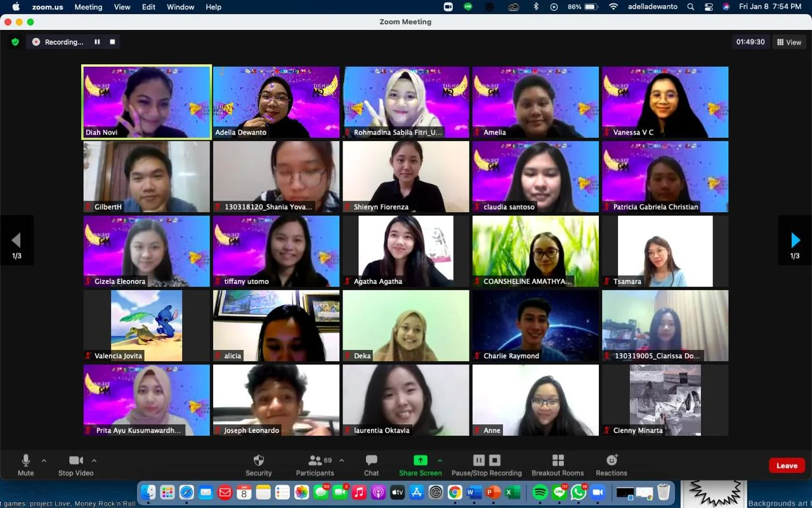Open App Store from the Dock
Screen dimensions: 812x508
[x=417, y=492]
